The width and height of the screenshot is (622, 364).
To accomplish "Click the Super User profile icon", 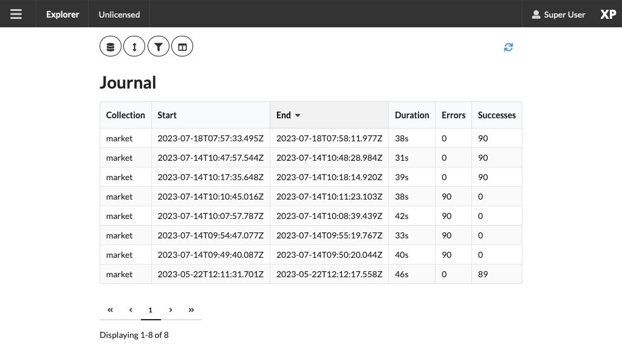I will coord(536,15).
